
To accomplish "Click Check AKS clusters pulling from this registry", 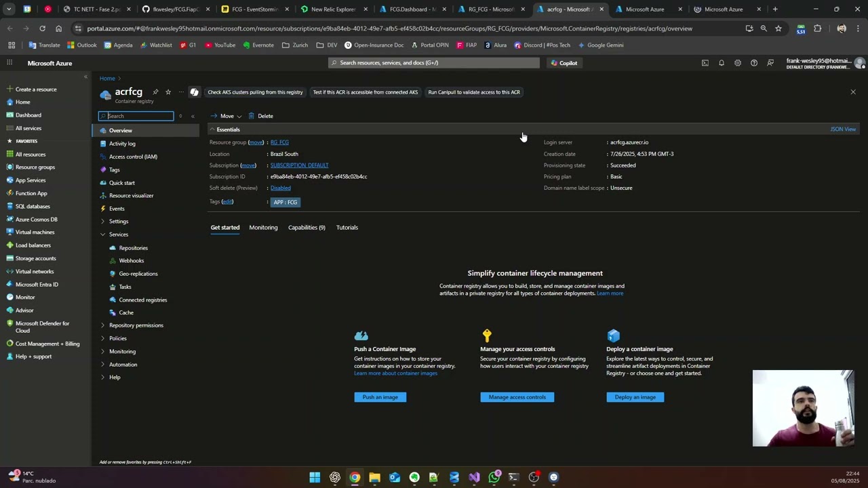I will tap(255, 92).
